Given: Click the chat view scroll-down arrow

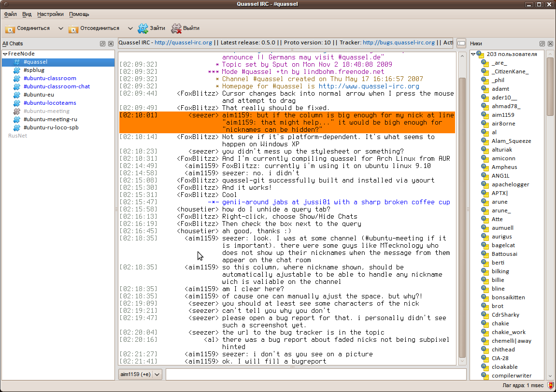Looking at the screenshot, I should pyautogui.click(x=462, y=361).
